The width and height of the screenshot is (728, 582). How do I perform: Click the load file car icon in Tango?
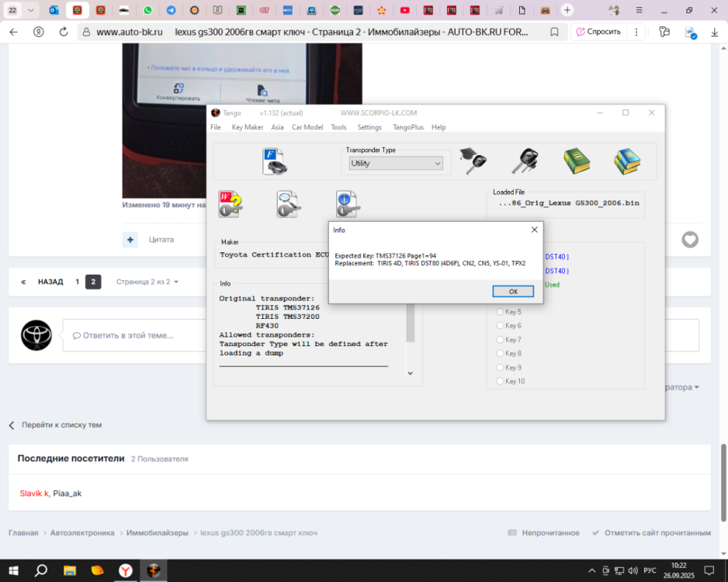[275, 161]
